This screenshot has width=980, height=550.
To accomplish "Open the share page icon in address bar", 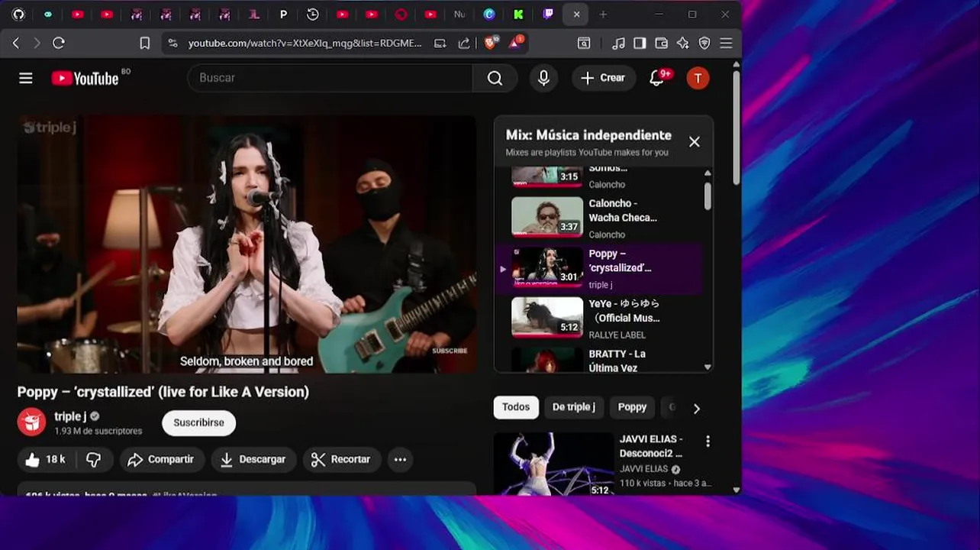I will [x=463, y=44].
